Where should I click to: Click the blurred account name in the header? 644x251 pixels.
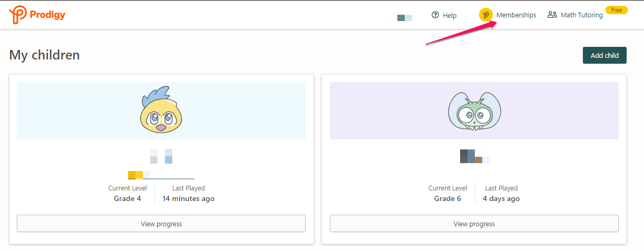[405, 18]
